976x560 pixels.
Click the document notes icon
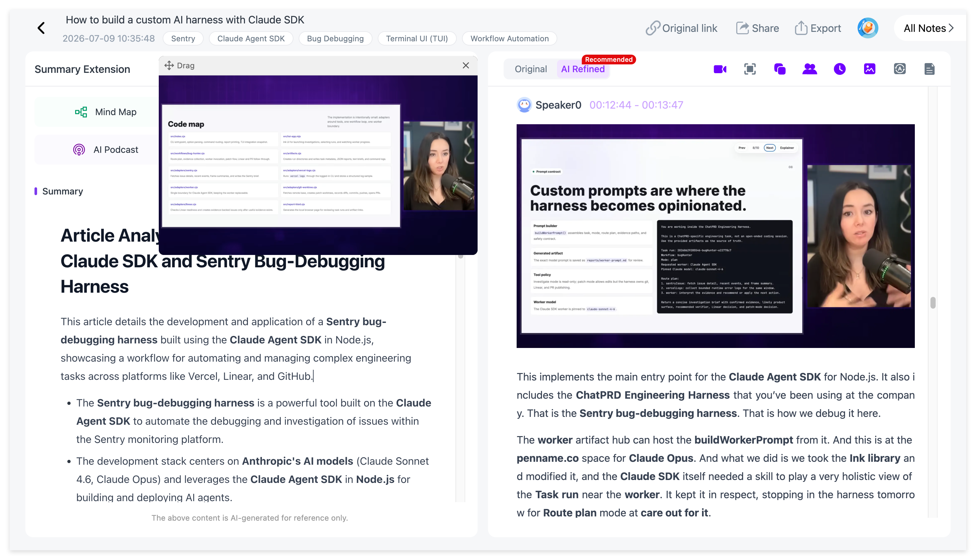[929, 69]
